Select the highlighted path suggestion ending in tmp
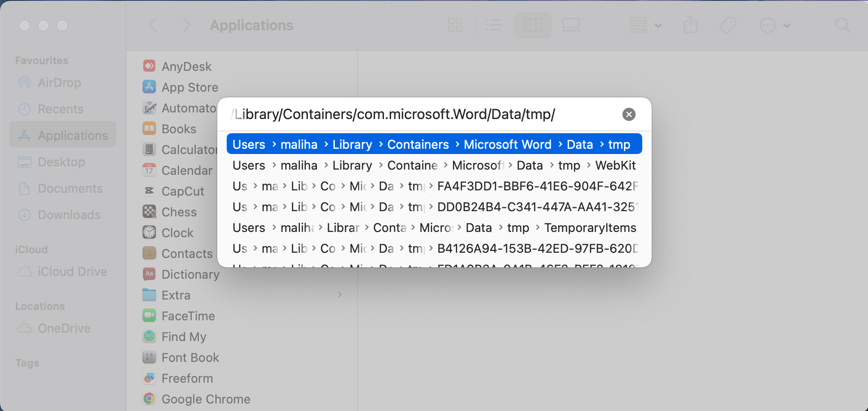The width and height of the screenshot is (868, 411). click(x=434, y=144)
